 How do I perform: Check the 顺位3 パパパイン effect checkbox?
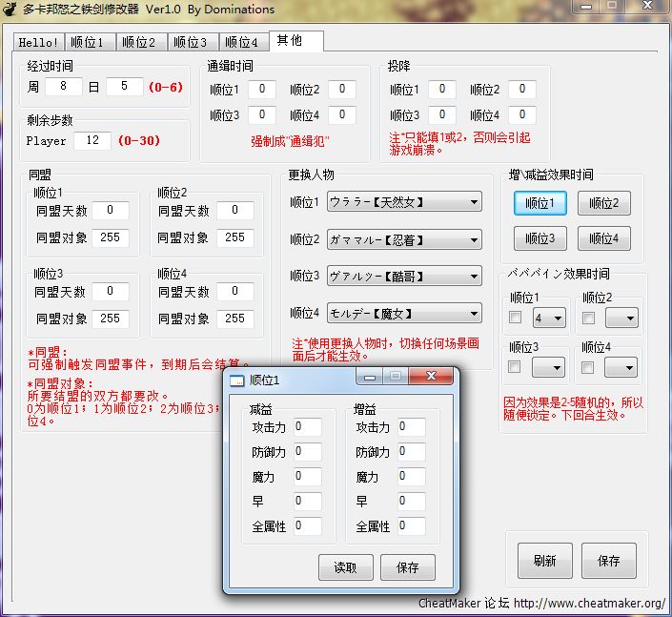(516, 366)
